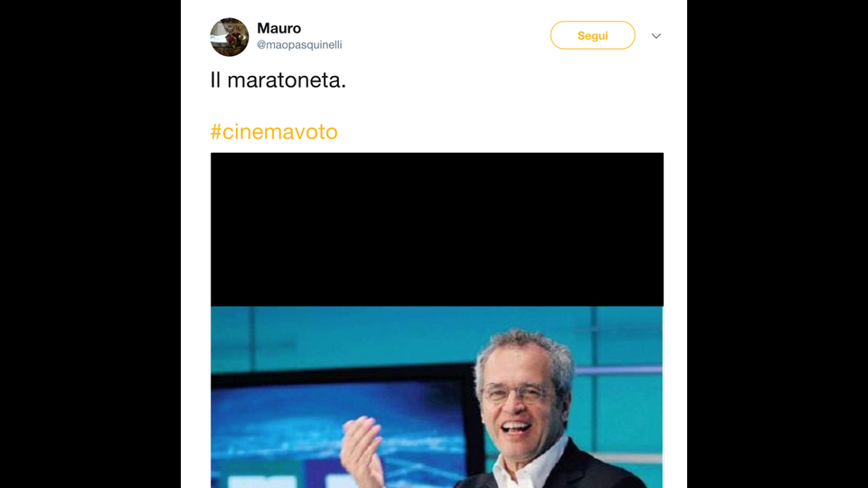Expand the tweet options chevron

point(656,36)
